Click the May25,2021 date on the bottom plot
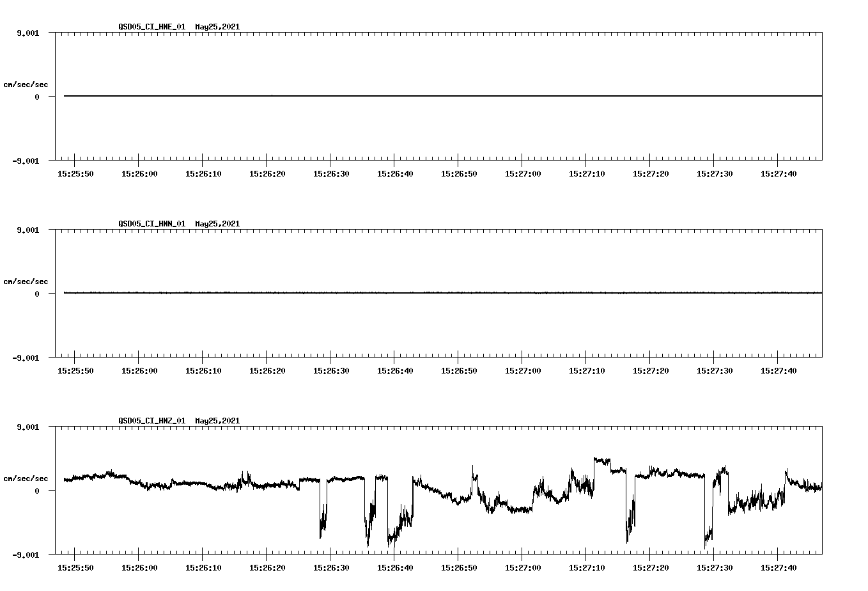 (217, 421)
